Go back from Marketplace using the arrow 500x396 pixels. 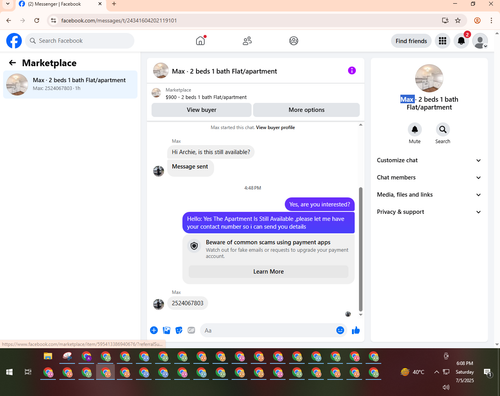pos(12,63)
